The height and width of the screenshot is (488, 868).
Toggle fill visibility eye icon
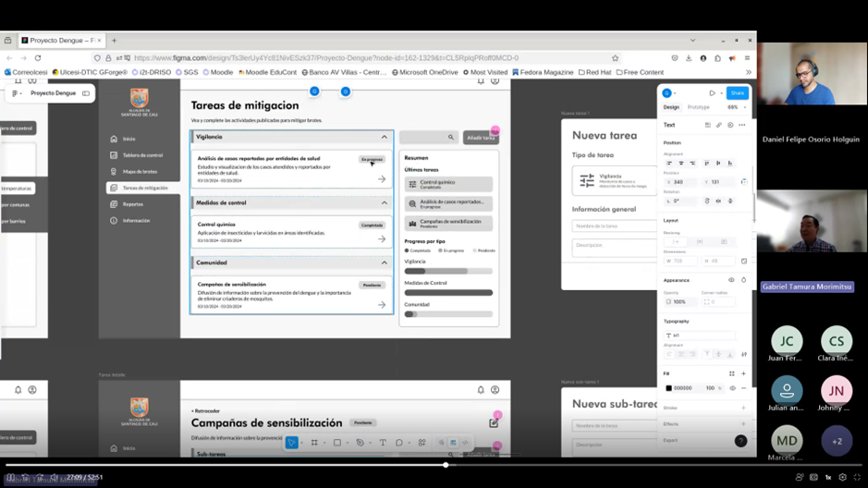[732, 388]
